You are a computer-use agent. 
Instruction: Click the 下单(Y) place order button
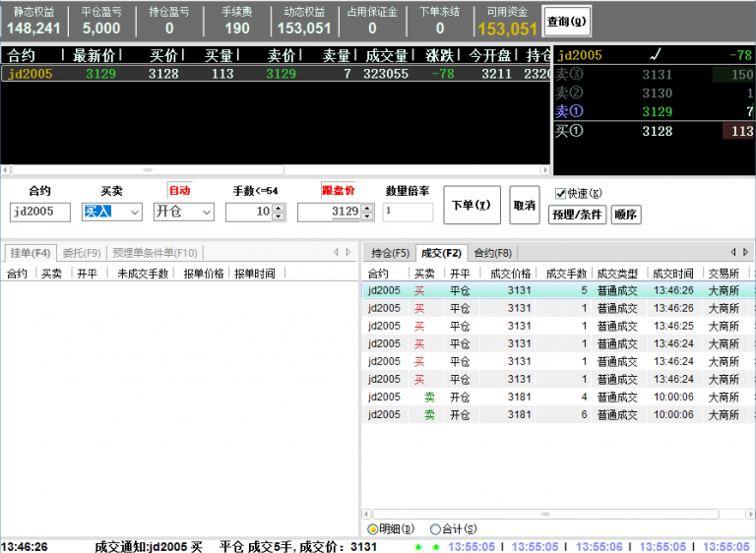pyautogui.click(x=472, y=205)
